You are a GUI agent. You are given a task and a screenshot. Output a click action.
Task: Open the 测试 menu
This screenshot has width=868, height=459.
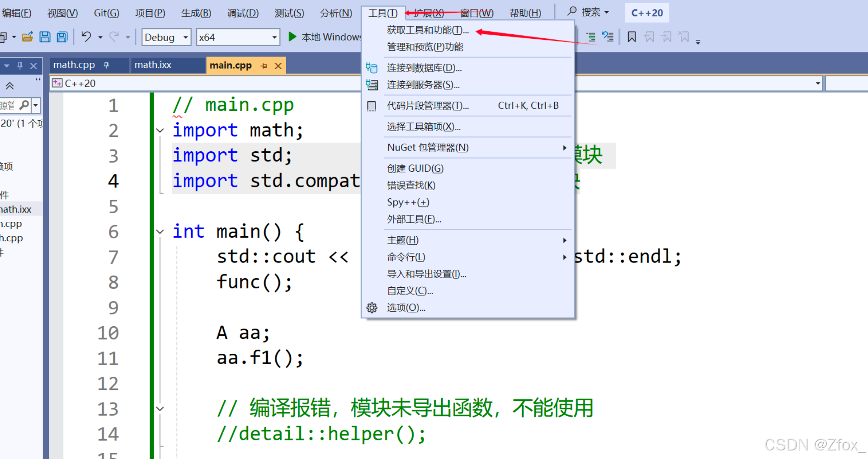coord(289,13)
